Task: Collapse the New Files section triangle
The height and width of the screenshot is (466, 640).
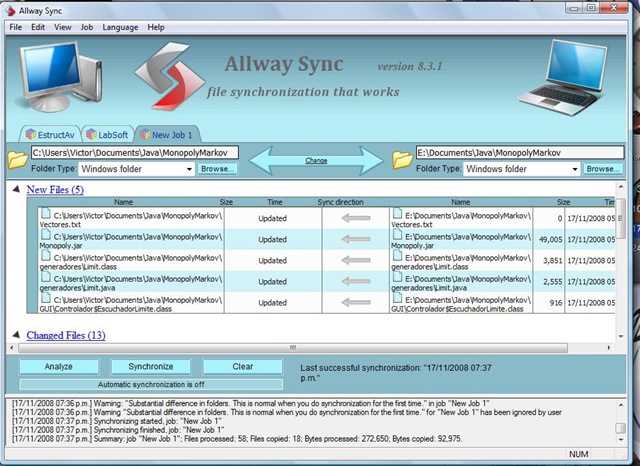Action: (16, 189)
